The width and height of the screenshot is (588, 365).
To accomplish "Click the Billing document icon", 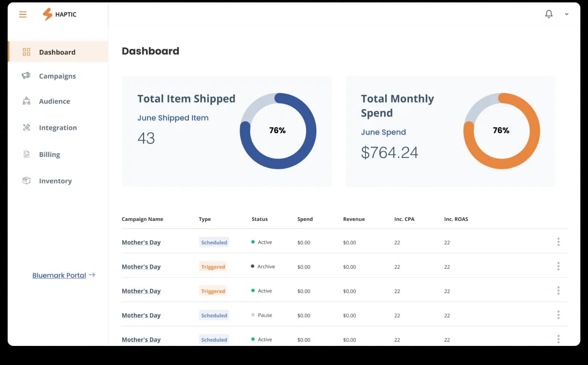I will click(26, 154).
